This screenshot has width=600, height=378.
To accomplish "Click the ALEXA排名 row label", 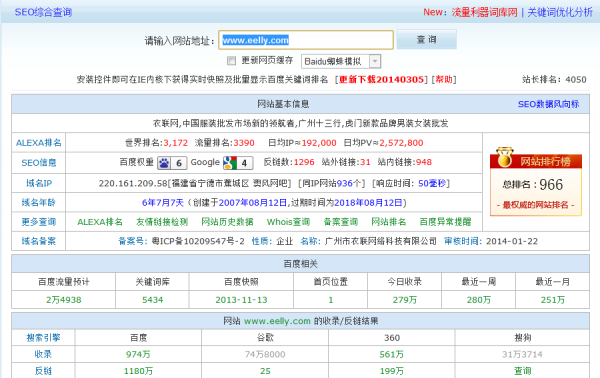I will (39, 143).
